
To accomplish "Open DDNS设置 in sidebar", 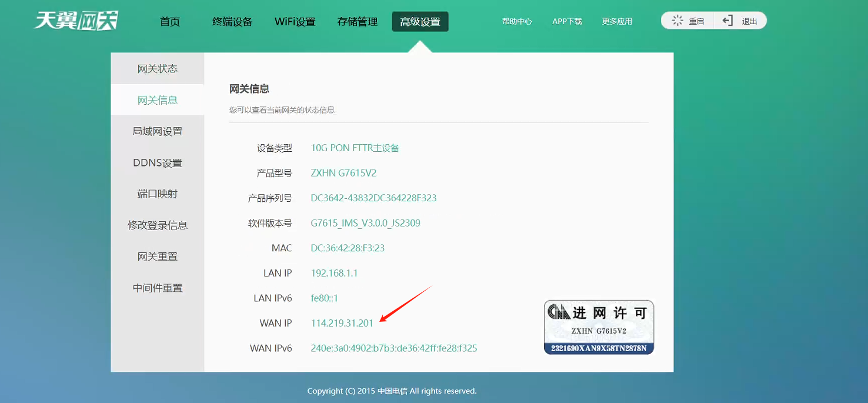I will click(158, 163).
